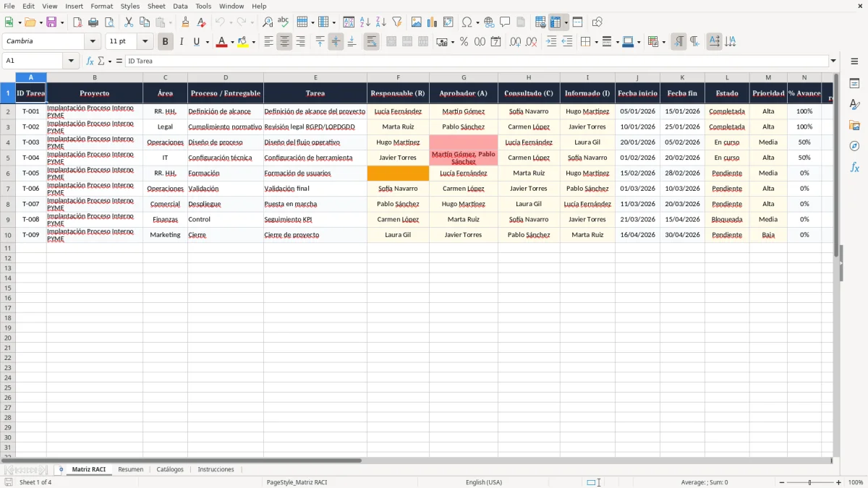Toggle Center Vertically alignment
Screen dimensions: 868x488
(336, 42)
